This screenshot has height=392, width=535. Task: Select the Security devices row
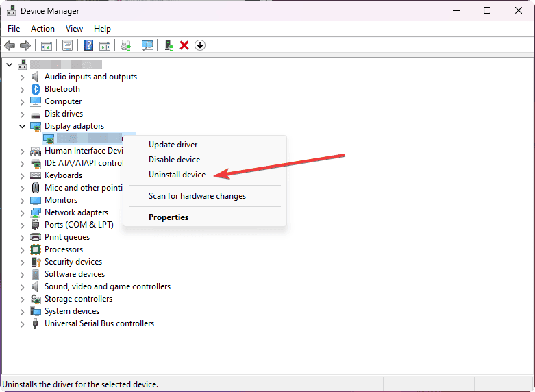pos(73,262)
